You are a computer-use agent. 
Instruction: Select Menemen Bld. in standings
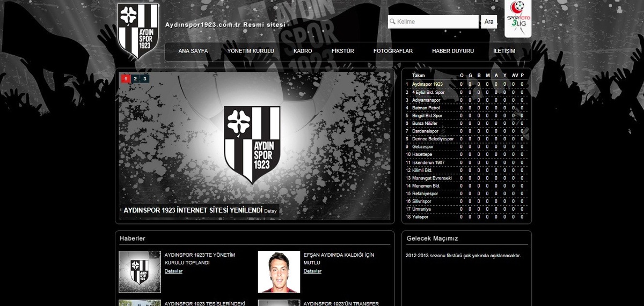[466, 185]
